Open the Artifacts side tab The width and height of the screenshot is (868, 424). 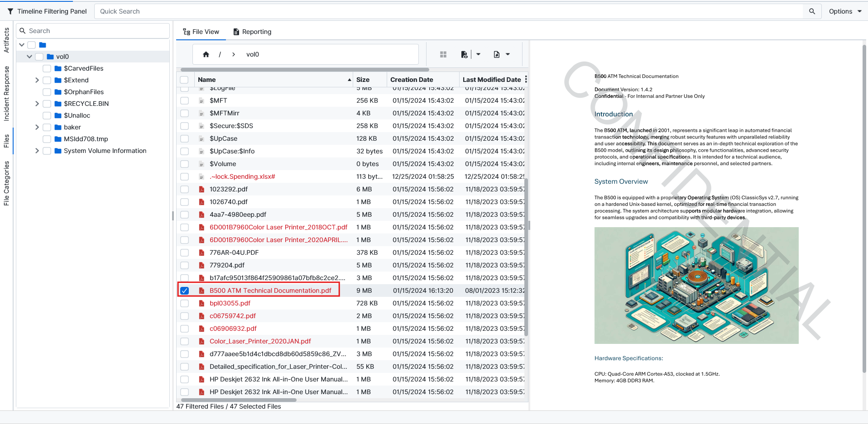(x=6, y=40)
